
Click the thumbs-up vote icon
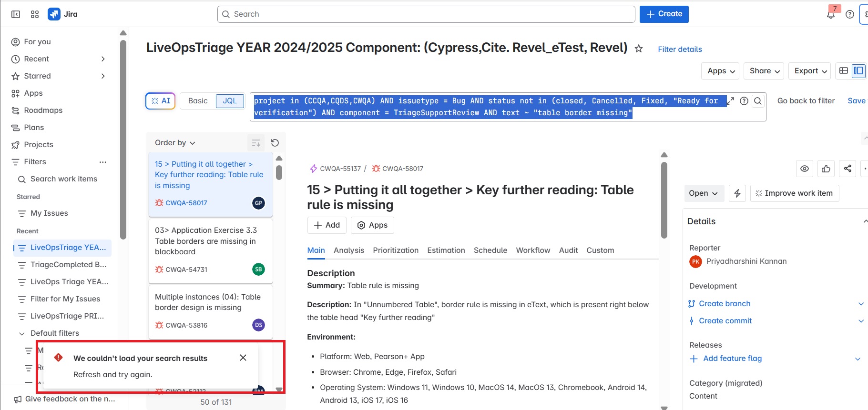click(826, 168)
